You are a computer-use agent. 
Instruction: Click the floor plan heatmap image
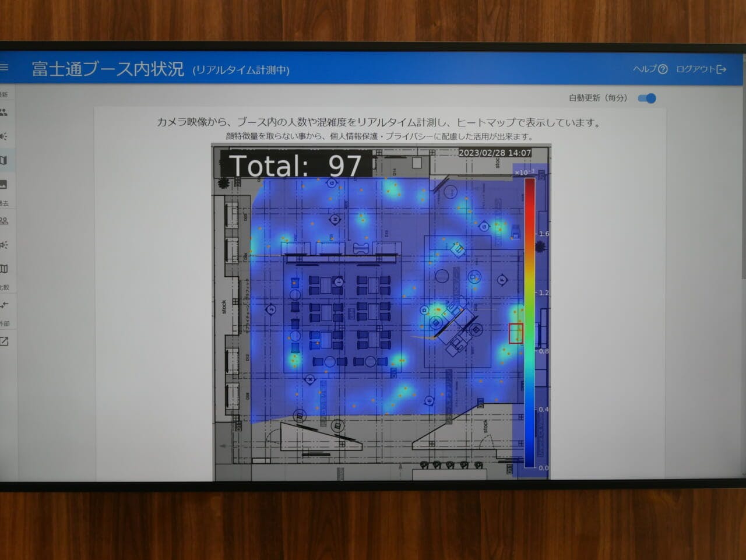[x=381, y=313]
